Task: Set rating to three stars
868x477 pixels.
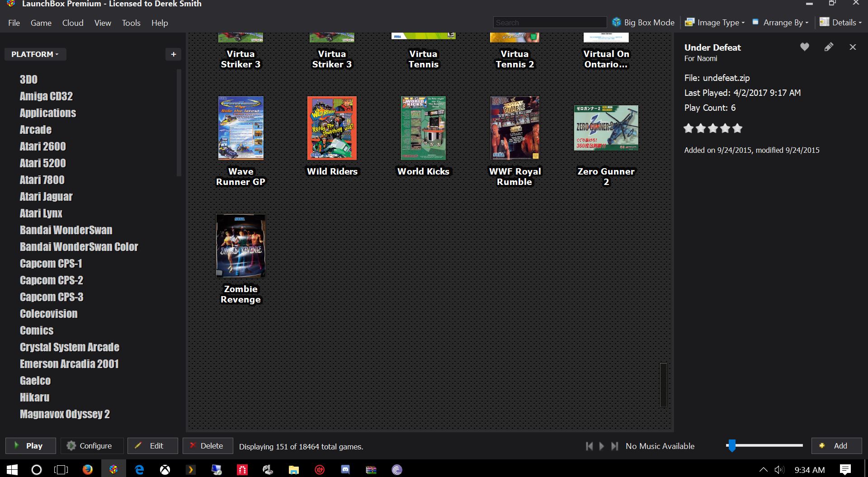Action: tap(713, 128)
